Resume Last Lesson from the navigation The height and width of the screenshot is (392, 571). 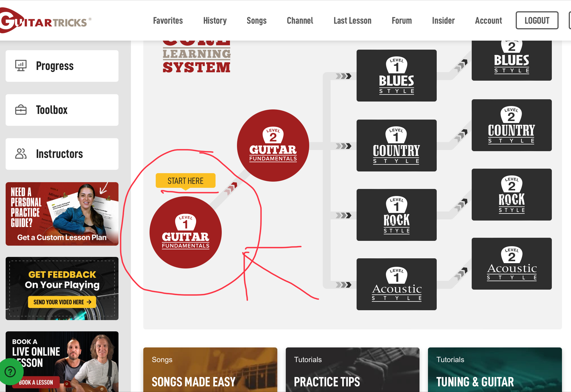(352, 21)
